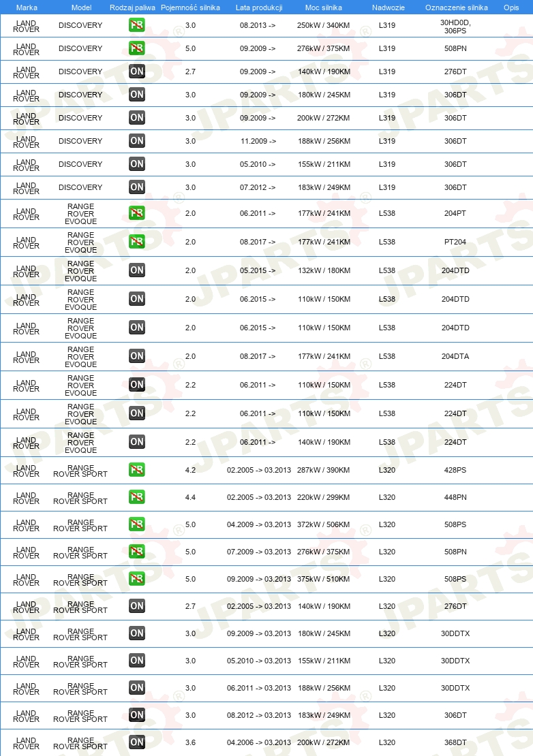Click the production date 08.2013 ->
533x756 pixels.
pyautogui.click(x=258, y=25)
